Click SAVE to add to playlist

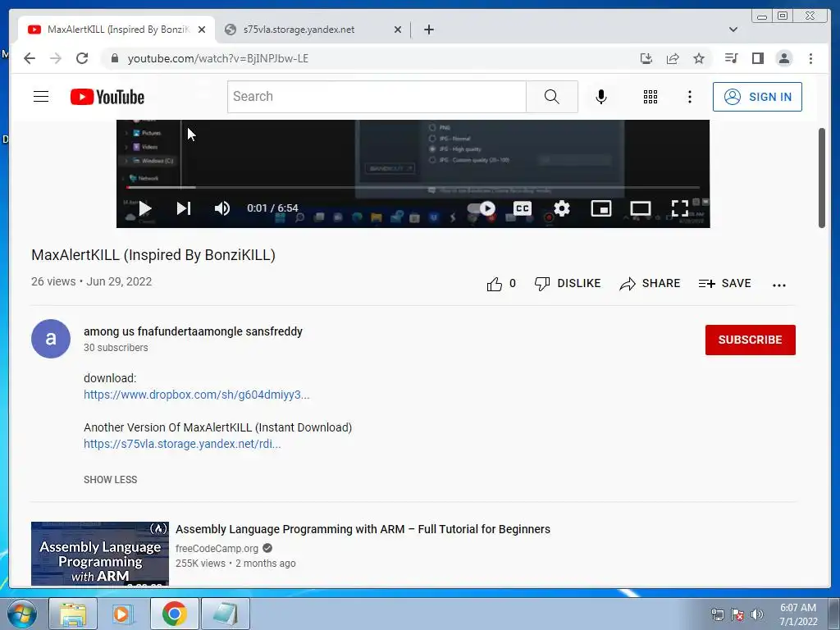coord(725,283)
